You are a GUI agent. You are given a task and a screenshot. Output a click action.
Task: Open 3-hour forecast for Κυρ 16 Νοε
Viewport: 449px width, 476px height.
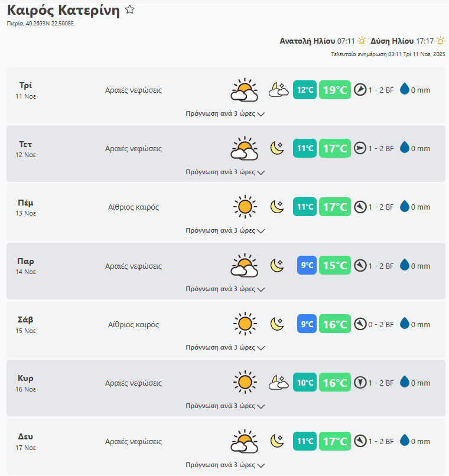coord(225,406)
